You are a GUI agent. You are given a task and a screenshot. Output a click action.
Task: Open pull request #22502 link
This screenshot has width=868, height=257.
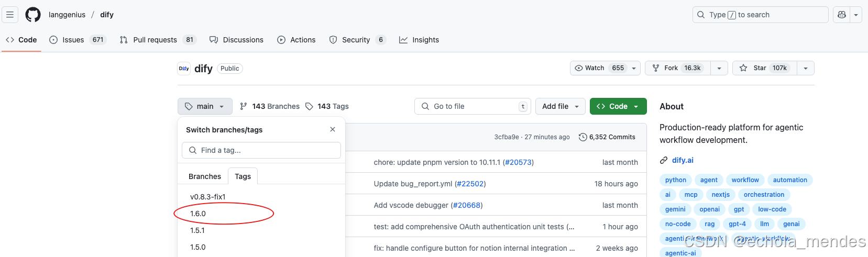[x=470, y=184]
